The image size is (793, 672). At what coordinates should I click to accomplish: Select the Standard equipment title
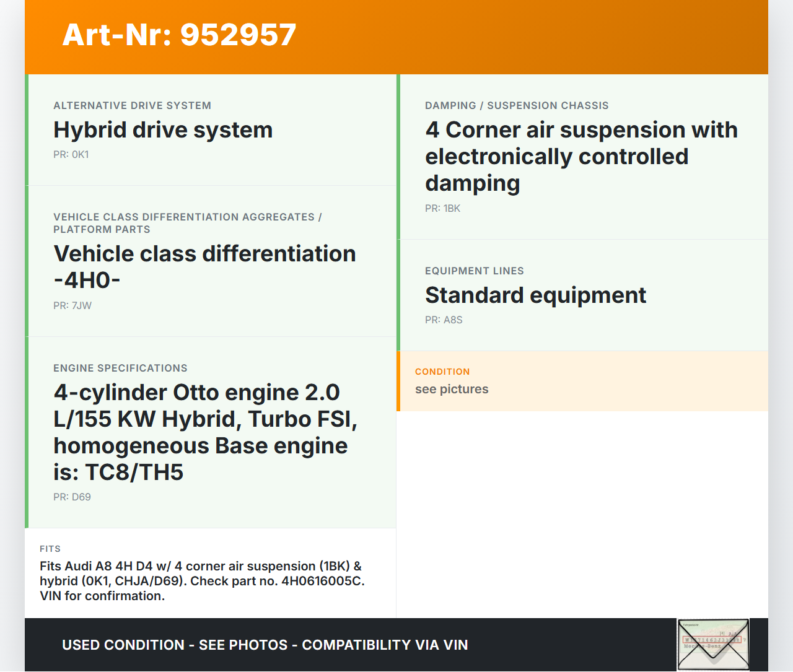tap(535, 295)
